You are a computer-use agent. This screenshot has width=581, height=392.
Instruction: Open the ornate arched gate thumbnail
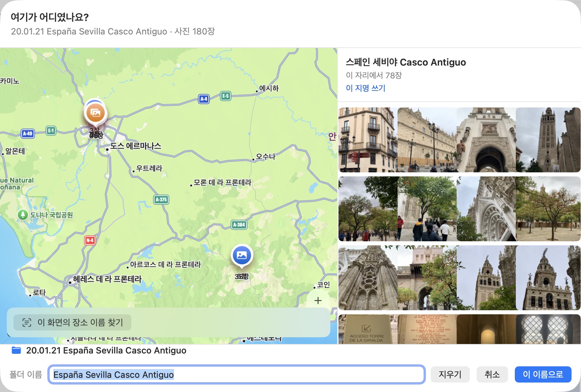pyautogui.click(x=486, y=140)
